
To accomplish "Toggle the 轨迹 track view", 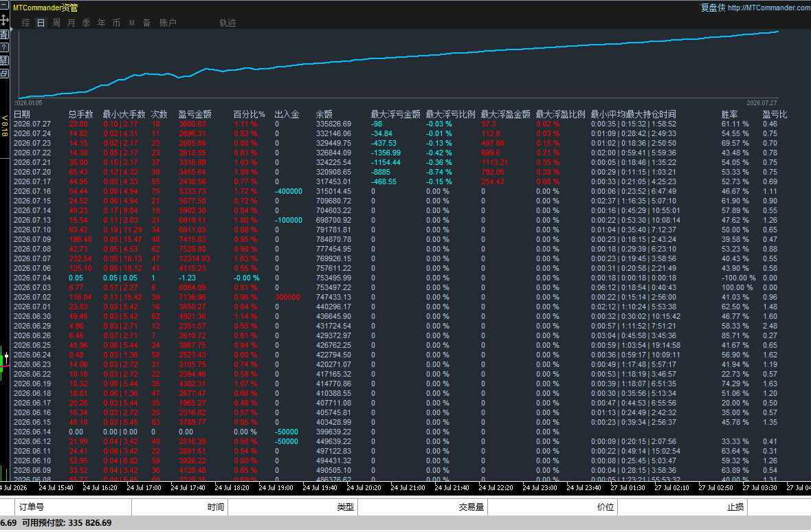I will (227, 23).
